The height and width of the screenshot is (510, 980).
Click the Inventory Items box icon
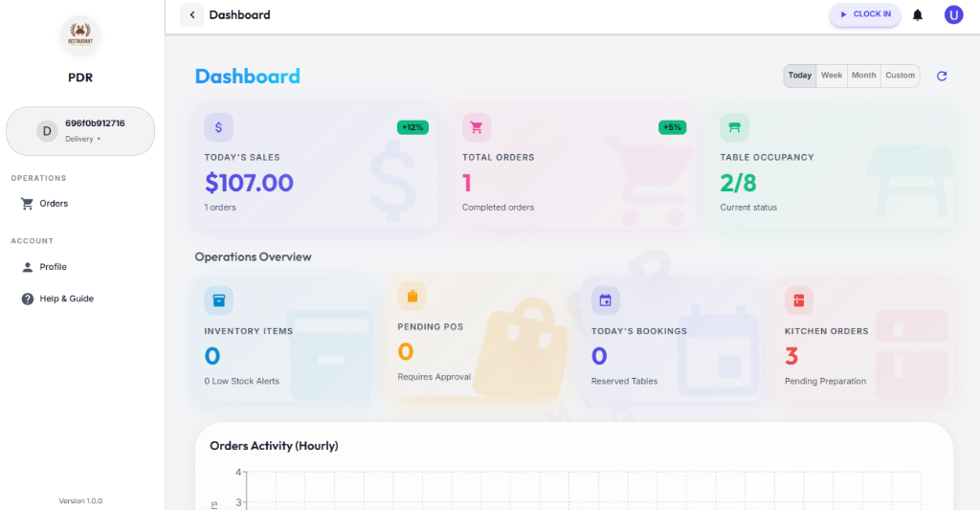(x=218, y=300)
